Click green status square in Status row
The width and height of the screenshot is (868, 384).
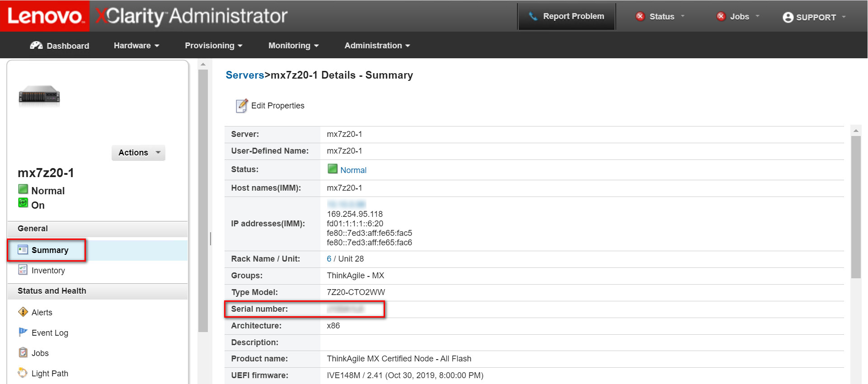coord(333,169)
